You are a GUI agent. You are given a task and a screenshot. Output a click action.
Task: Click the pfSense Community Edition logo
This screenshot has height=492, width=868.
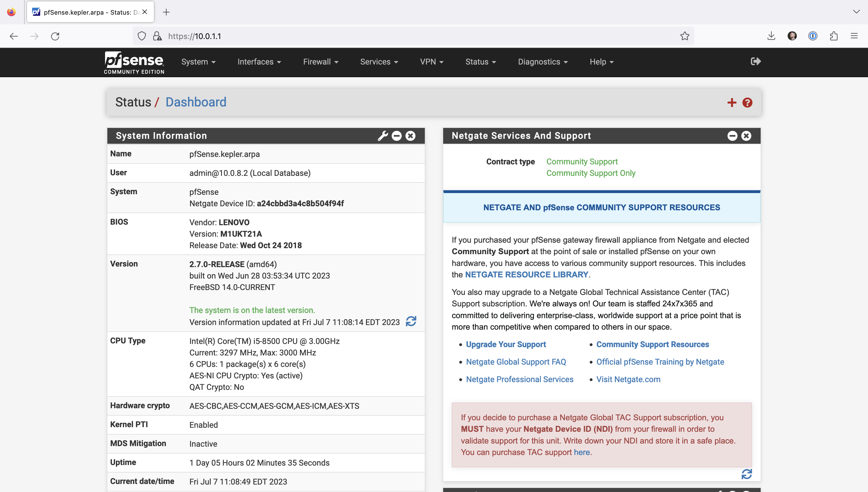tap(134, 63)
